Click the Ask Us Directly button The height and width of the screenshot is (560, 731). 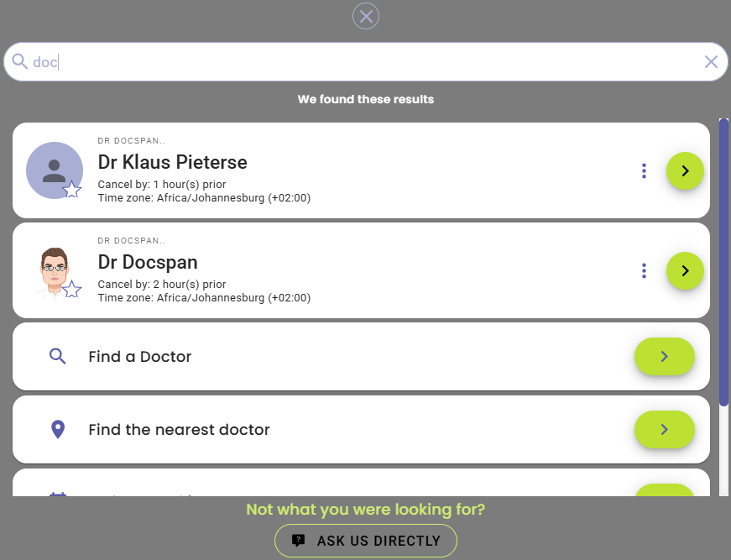(x=366, y=541)
